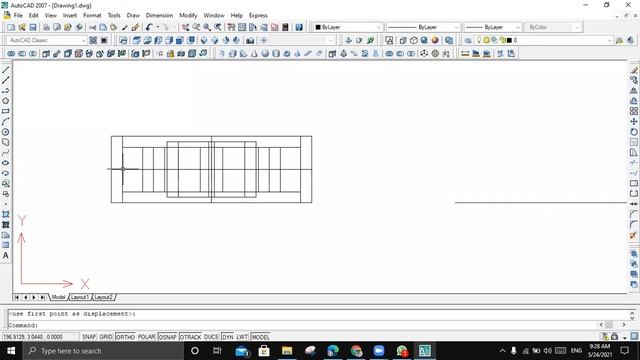Toggle GRID display in status bar
The width and height of the screenshot is (640, 360).
pyautogui.click(x=106, y=337)
